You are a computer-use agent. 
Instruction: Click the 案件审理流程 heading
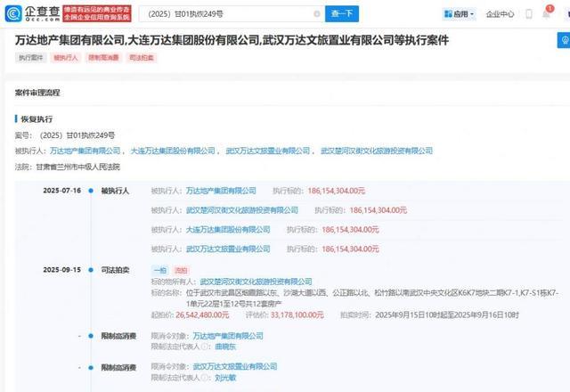(37, 93)
